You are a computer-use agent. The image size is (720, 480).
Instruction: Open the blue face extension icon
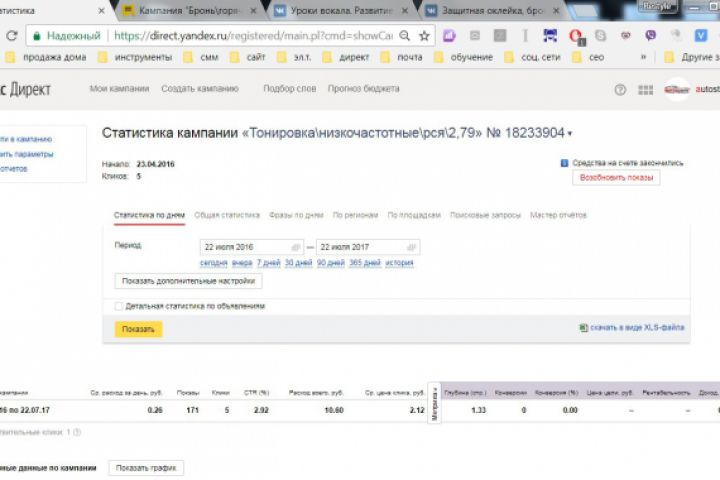click(x=550, y=35)
